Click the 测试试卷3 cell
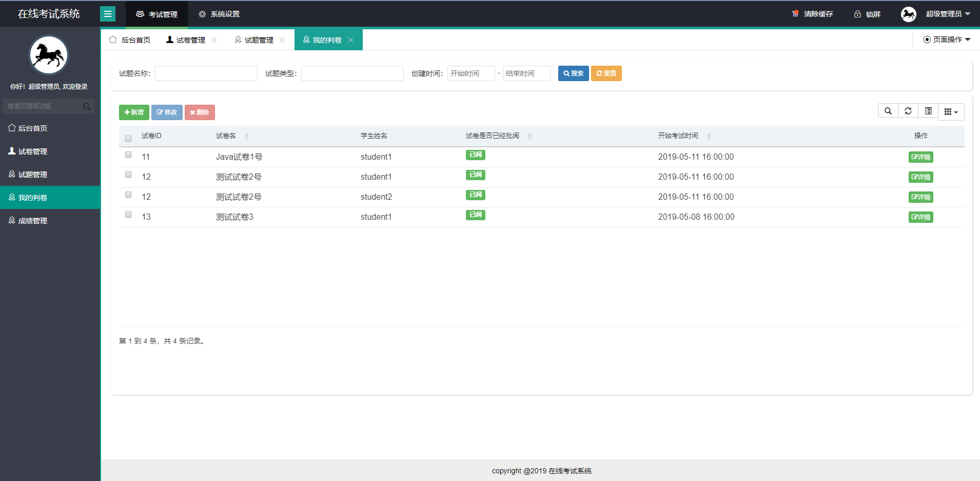The height and width of the screenshot is (481, 980). [x=234, y=217]
